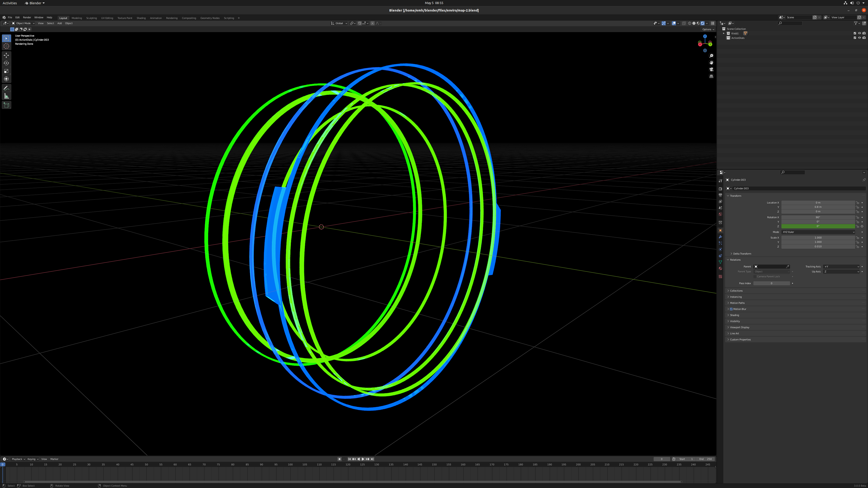Viewport: 868px width, 488px height.
Task: Switch to rendered viewport shading
Action: tap(703, 23)
